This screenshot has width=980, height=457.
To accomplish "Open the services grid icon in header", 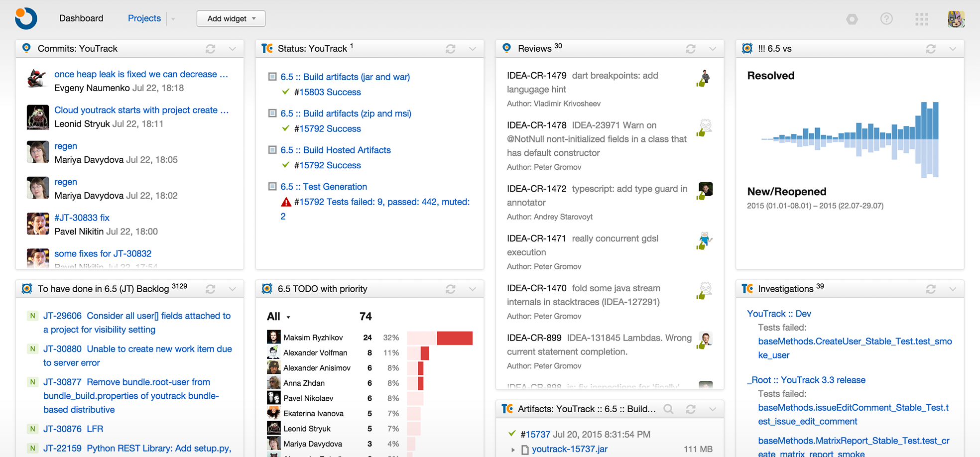I will coord(921,19).
